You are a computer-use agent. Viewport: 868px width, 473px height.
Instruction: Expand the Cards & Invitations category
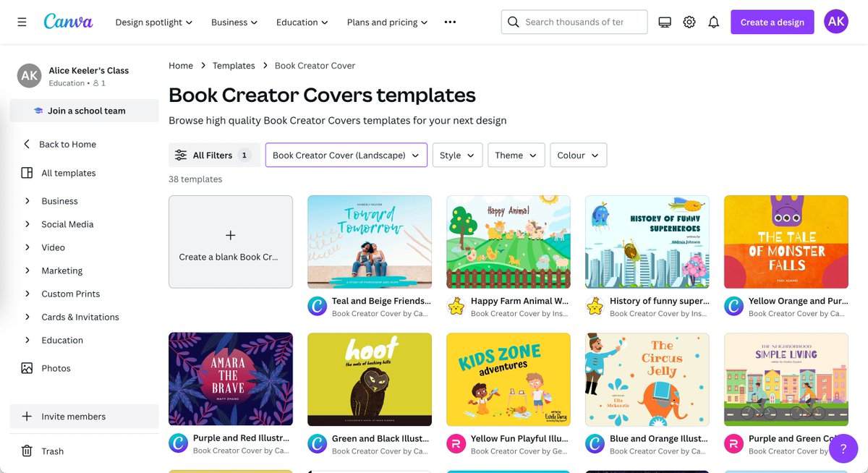(27, 317)
